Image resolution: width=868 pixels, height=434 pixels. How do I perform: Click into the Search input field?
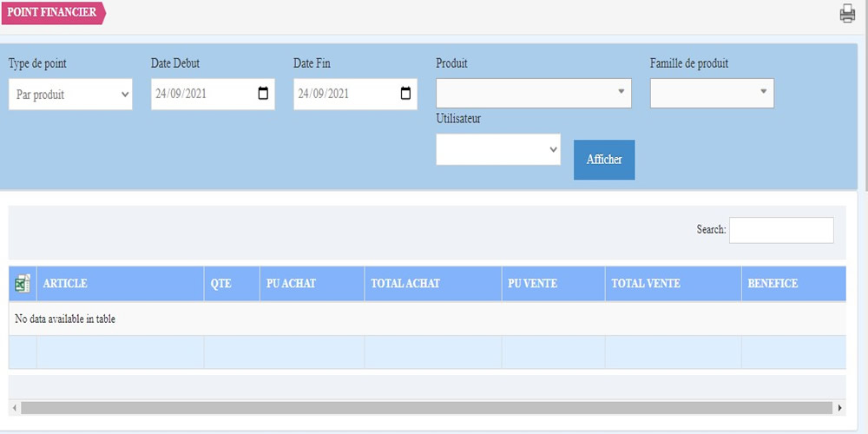point(780,230)
